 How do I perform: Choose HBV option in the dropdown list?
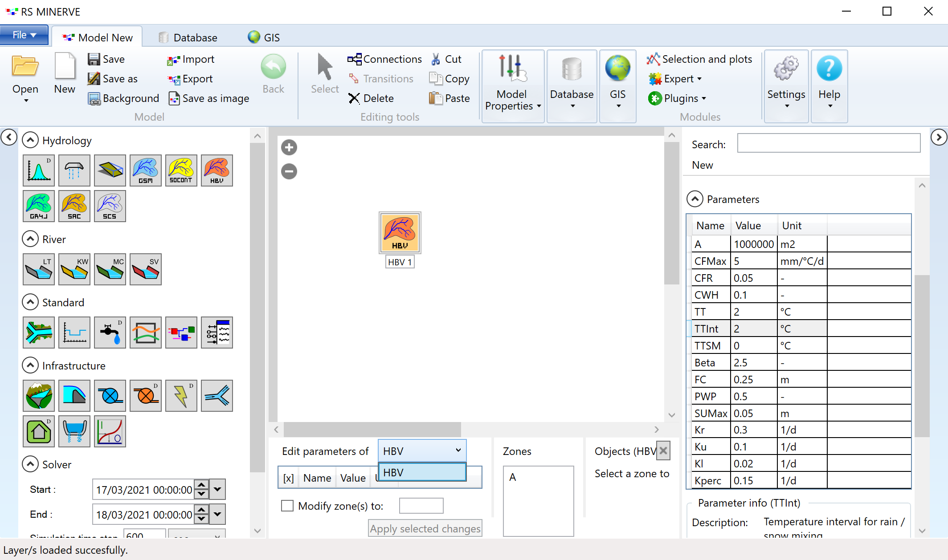(x=422, y=472)
